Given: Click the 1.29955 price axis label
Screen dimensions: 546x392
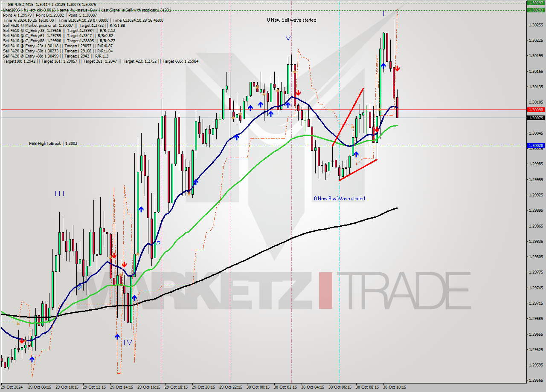Looking at the screenshot, I should (536, 179).
